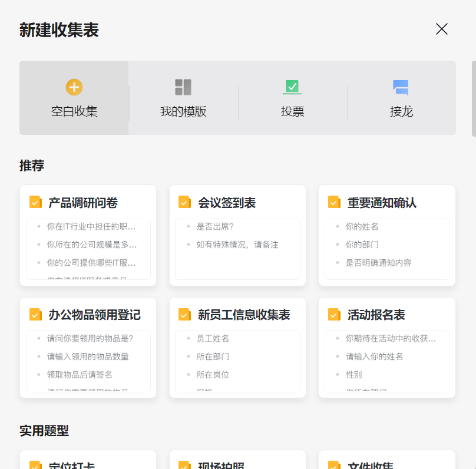Click the 定位打卡 template card
Viewport: 476px width, 469px height.
88,460
